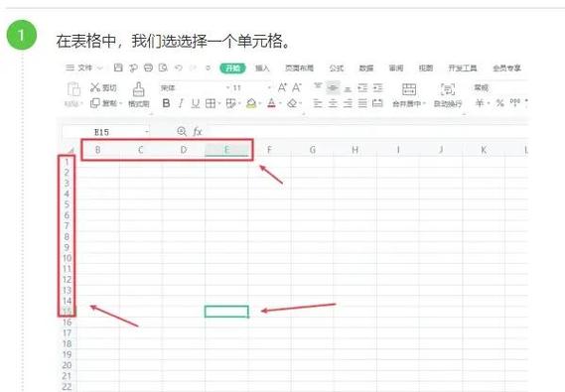Toggle underline formatting
565x392 pixels.
click(196, 103)
